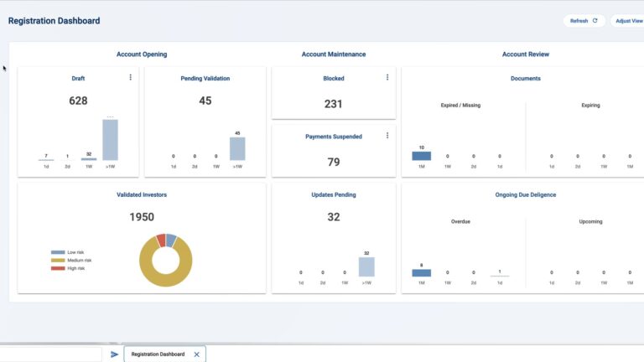Click the Overdue label
The image size is (644, 362).
[x=460, y=221]
